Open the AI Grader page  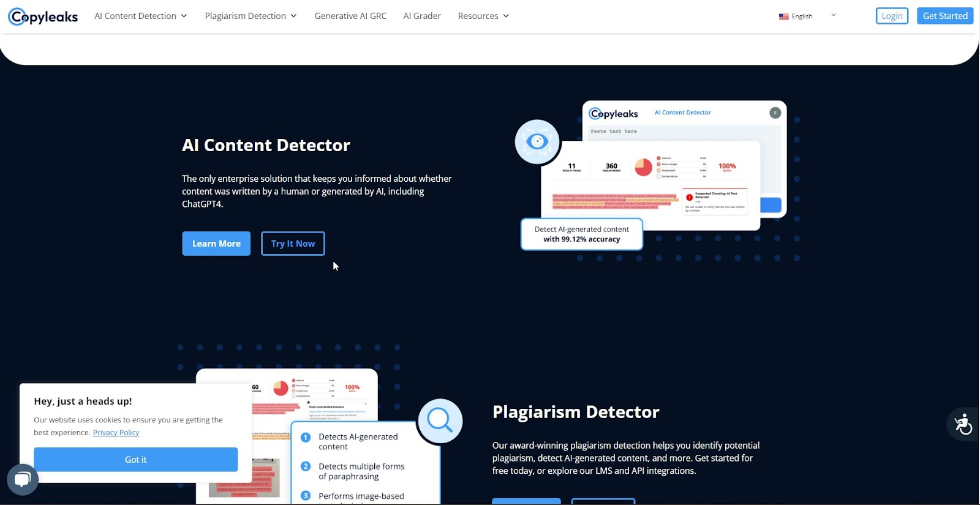pos(422,16)
